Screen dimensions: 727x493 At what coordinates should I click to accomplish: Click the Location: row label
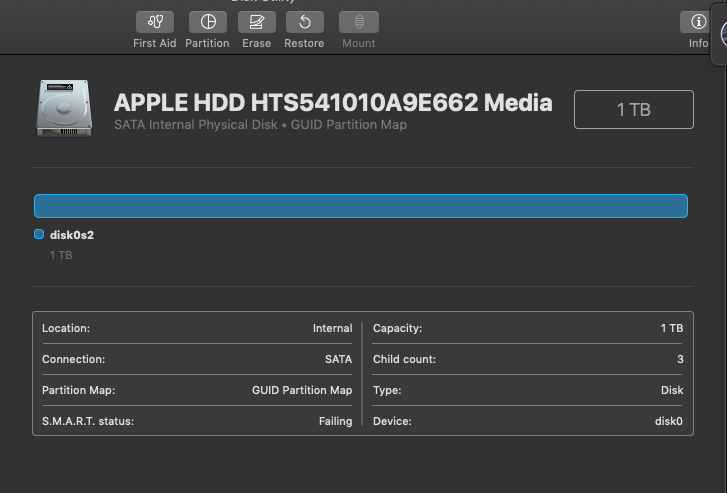pos(66,328)
